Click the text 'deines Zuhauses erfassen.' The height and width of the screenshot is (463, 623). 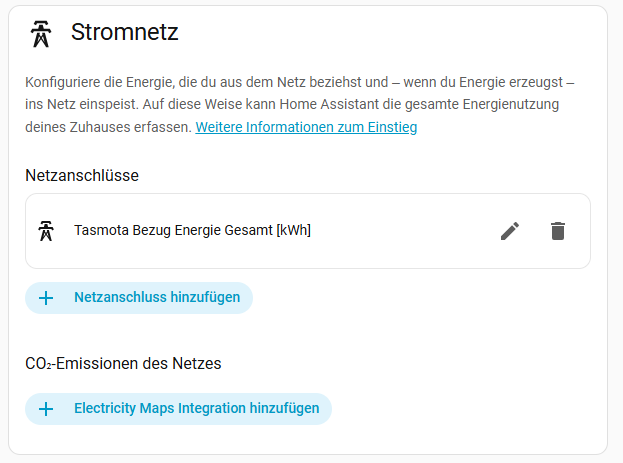108,127
